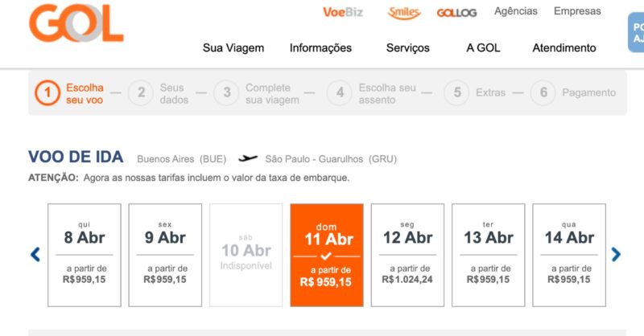Select Friday 9 Abr fare
This screenshot has width=644, height=336.
click(165, 255)
